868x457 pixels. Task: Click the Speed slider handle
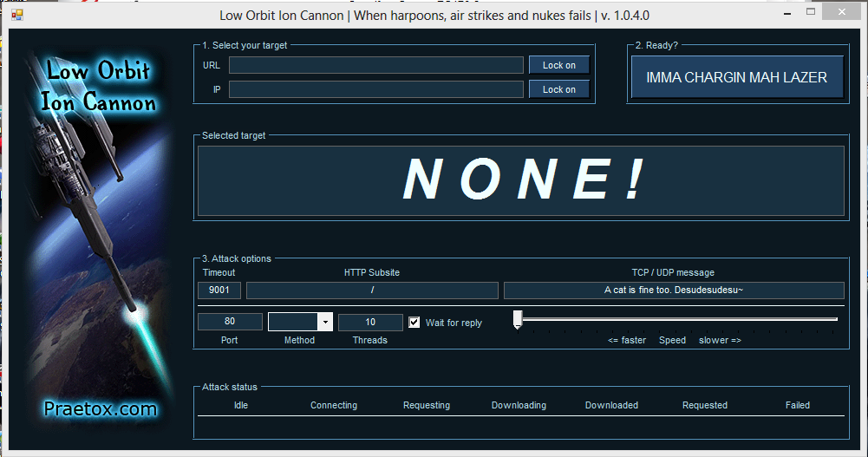point(518,319)
